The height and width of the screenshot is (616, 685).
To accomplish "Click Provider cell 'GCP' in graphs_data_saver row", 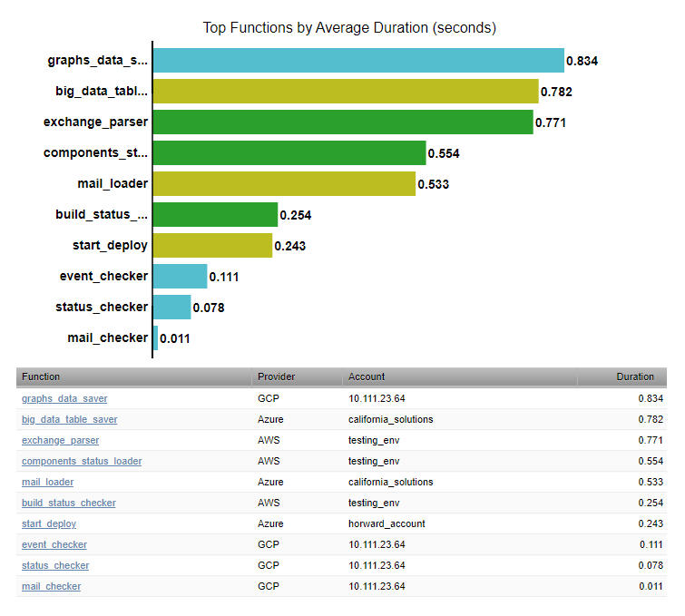I will point(269,398).
